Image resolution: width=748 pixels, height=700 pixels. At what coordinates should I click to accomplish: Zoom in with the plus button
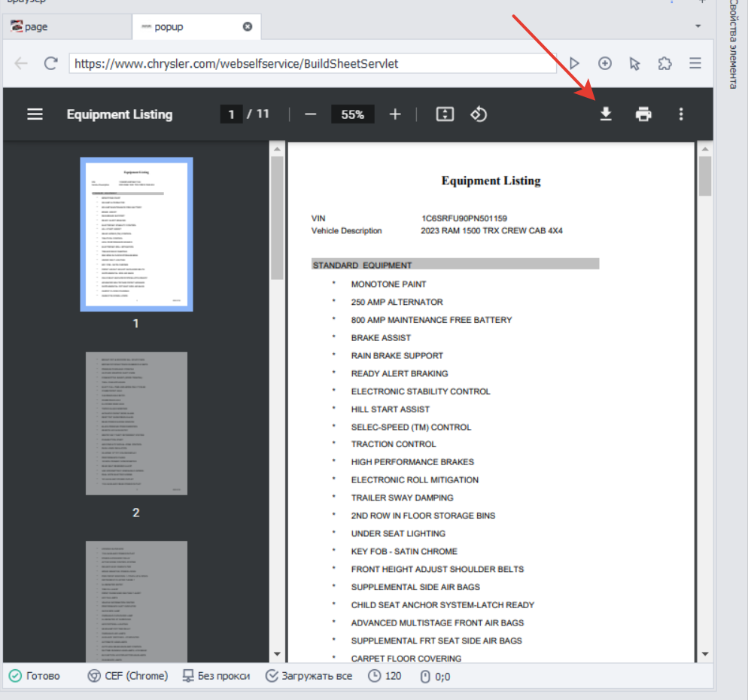pos(395,114)
